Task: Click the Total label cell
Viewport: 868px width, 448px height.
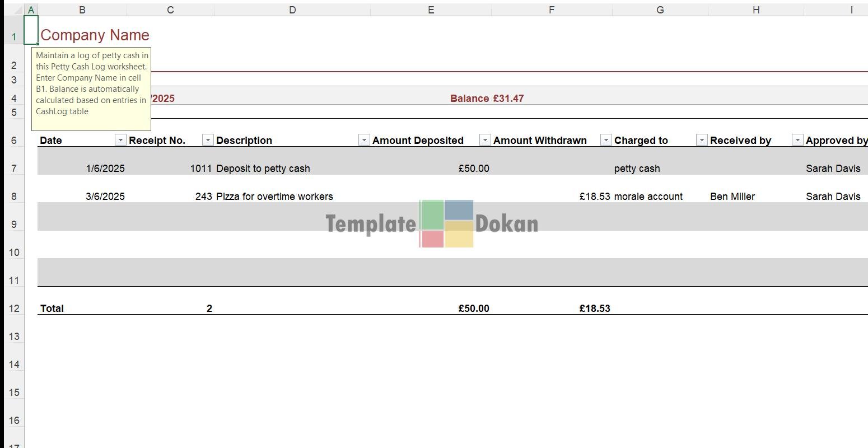Action: [x=52, y=309]
